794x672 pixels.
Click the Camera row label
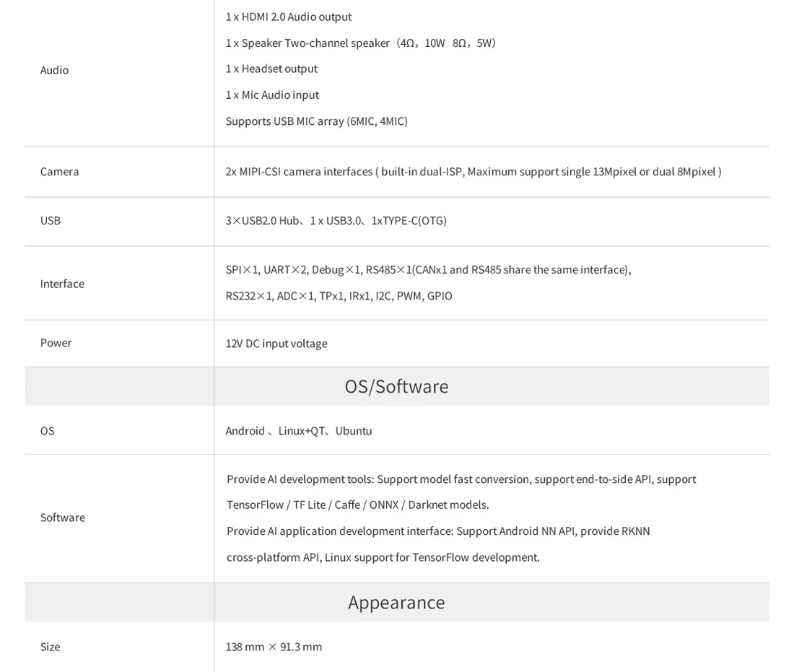59,172
